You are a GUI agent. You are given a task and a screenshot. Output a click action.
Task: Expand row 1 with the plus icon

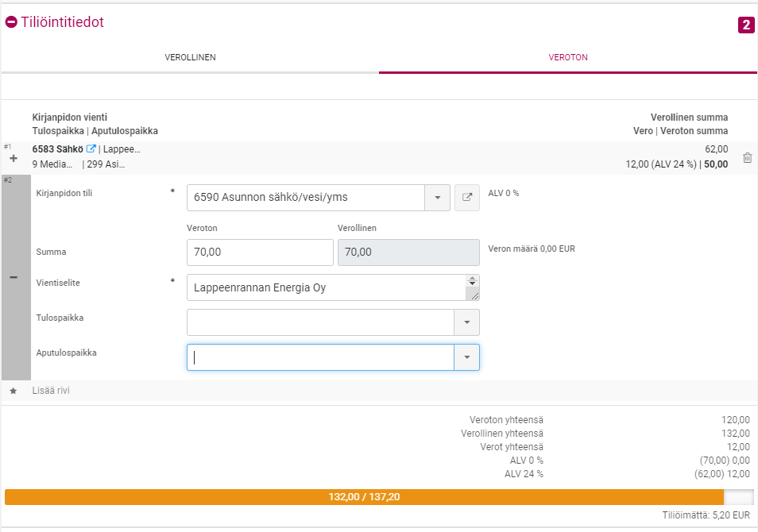tap(13, 159)
